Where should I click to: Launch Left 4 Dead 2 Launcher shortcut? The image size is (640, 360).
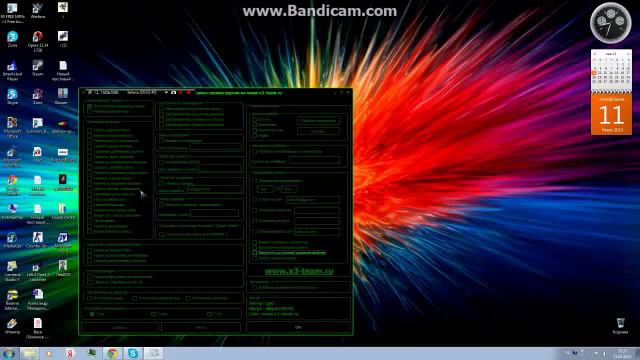[38, 271]
